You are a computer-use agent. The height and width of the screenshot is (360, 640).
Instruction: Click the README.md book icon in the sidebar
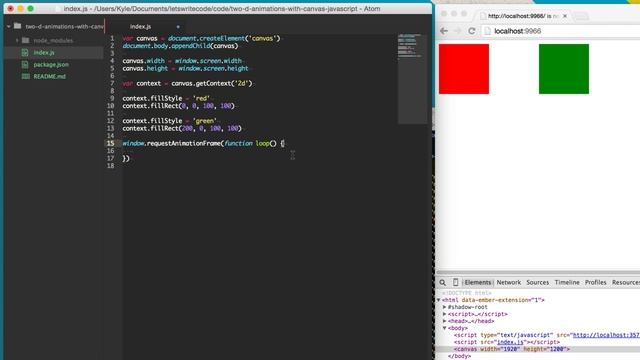point(25,76)
